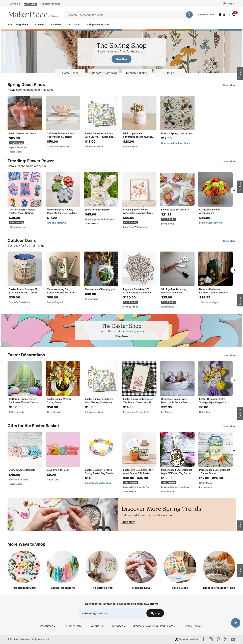
Task: Advance the Trending Flower Power carousel arrow
Action: 234,190
